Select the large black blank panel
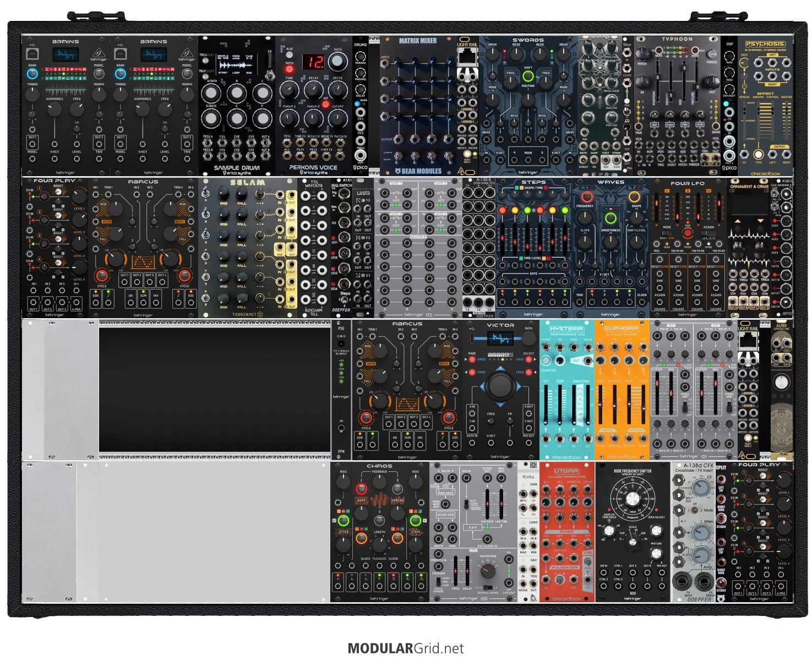Screen dimensions: 812x660 pyautogui.click(x=215, y=390)
